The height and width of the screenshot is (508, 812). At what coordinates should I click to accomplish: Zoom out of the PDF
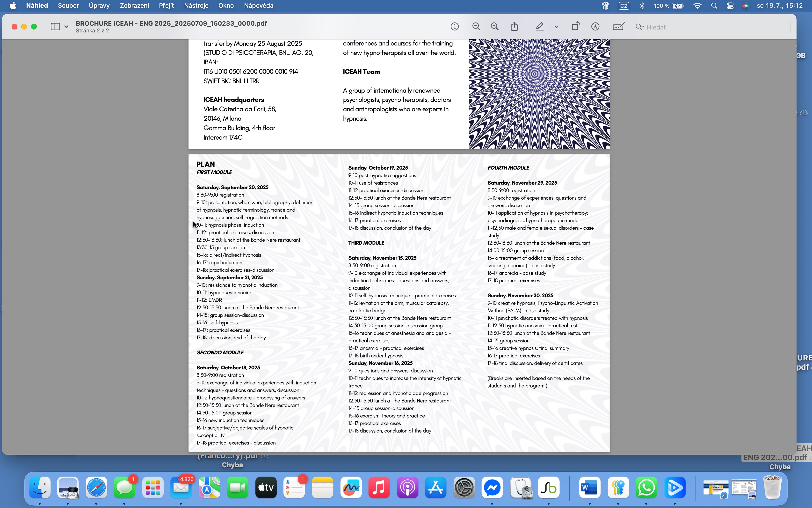(x=476, y=27)
